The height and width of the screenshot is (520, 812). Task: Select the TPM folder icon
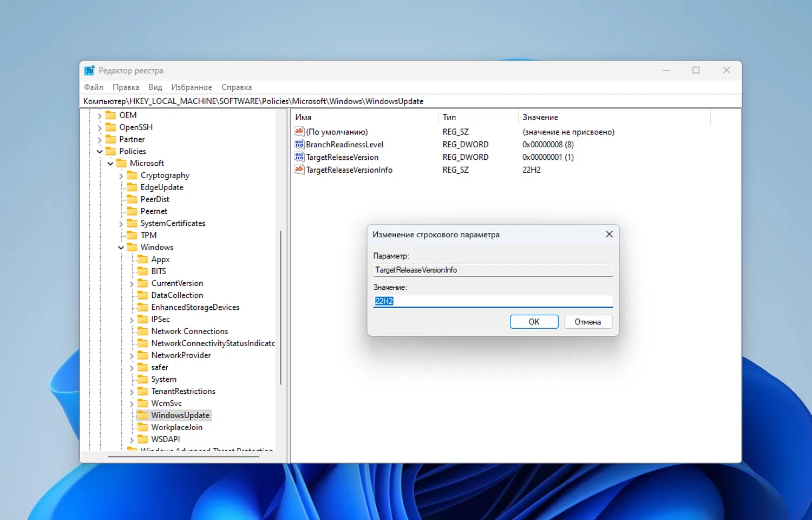point(132,235)
